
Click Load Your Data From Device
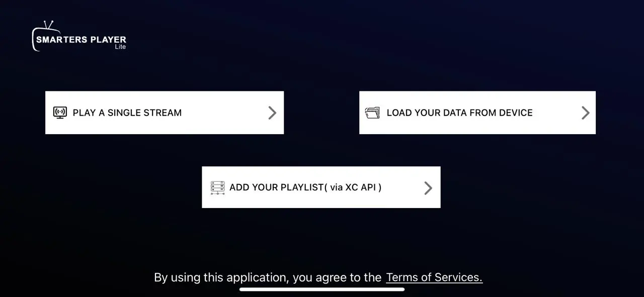459,113
